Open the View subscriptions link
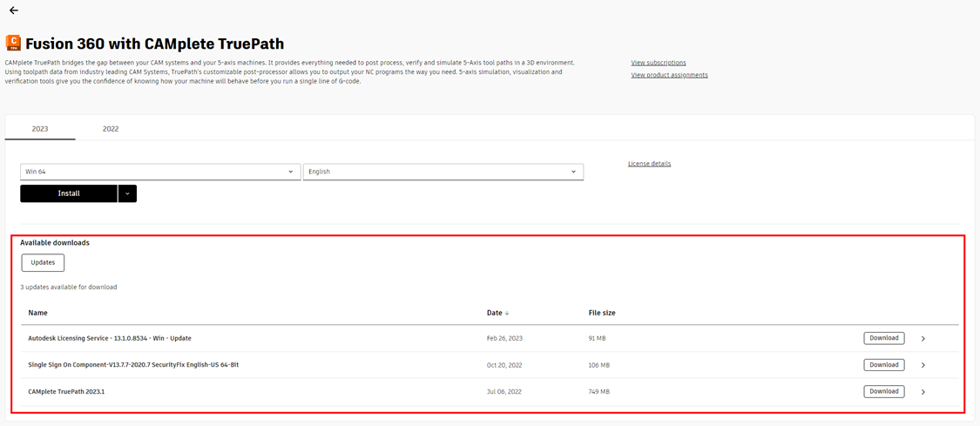Screen dimensions: 980x426 pos(659,63)
